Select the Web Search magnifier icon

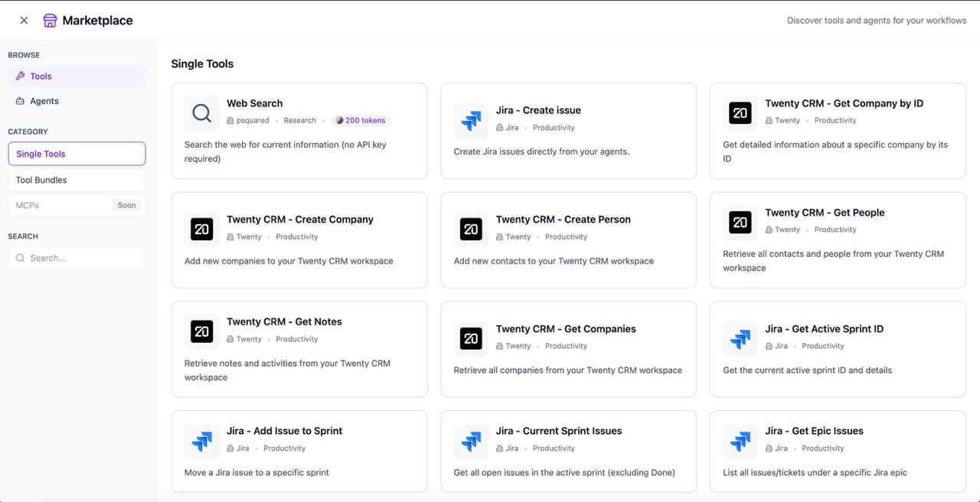click(201, 112)
